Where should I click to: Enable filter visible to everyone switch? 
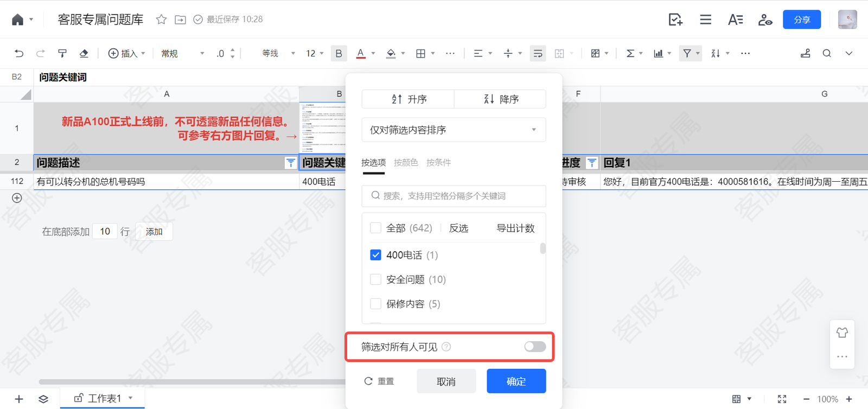click(535, 347)
